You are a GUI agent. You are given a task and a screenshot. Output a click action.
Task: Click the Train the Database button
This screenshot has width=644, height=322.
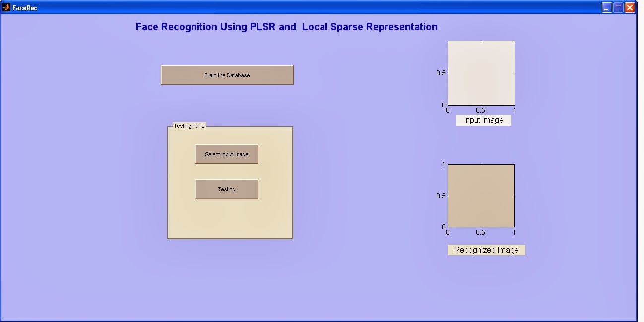tap(227, 75)
